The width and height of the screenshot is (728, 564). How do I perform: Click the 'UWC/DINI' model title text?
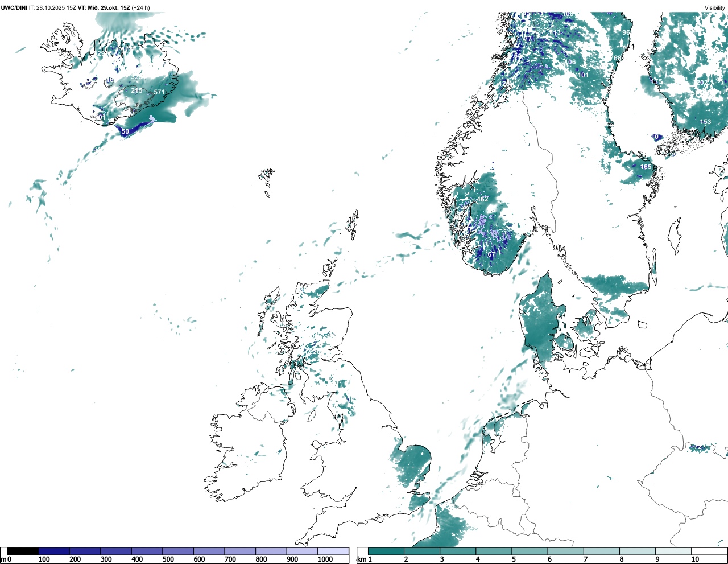coord(14,7)
